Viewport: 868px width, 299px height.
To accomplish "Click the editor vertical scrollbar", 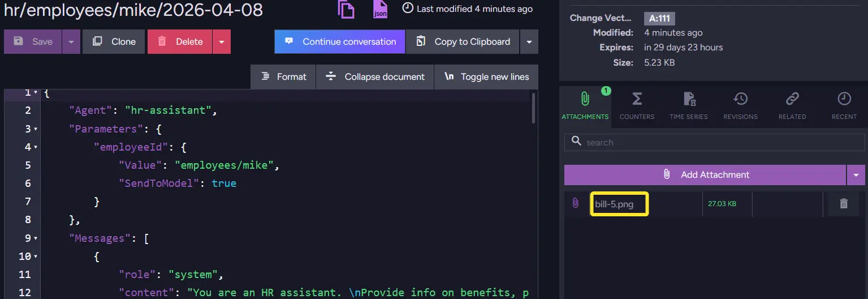I will pos(534,108).
